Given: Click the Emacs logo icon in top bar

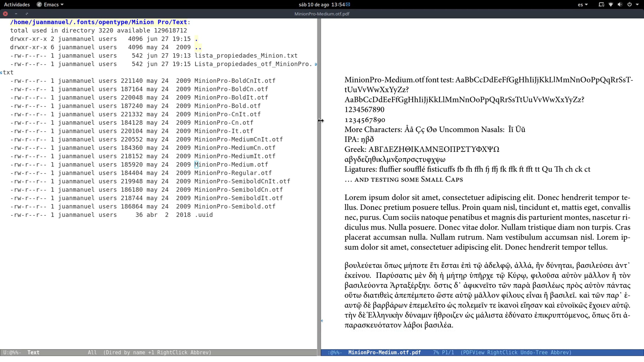Looking at the screenshot, I should [39, 5].
